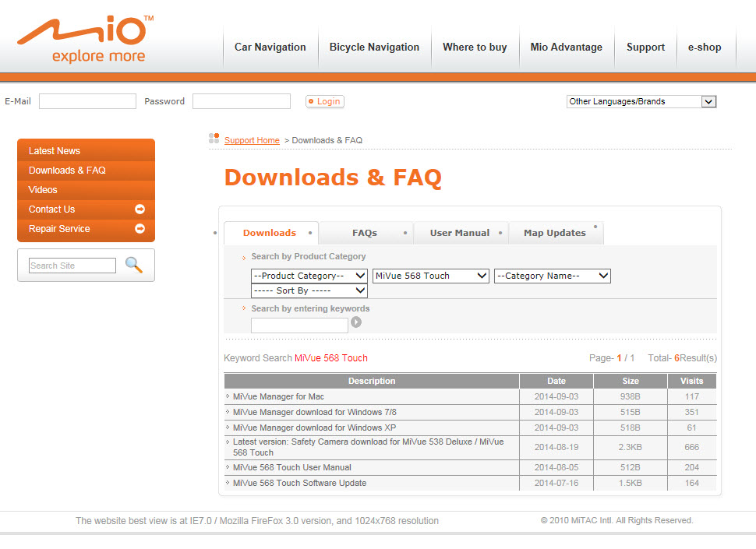Viewport: 756px width, 549px height.
Task: Click the 938B size cell
Action: tap(631, 396)
